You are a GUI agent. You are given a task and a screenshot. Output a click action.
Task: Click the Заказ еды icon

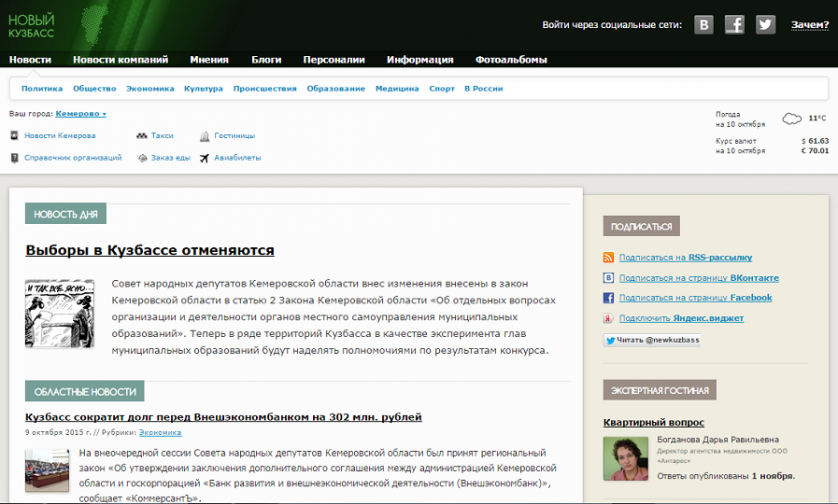142,158
